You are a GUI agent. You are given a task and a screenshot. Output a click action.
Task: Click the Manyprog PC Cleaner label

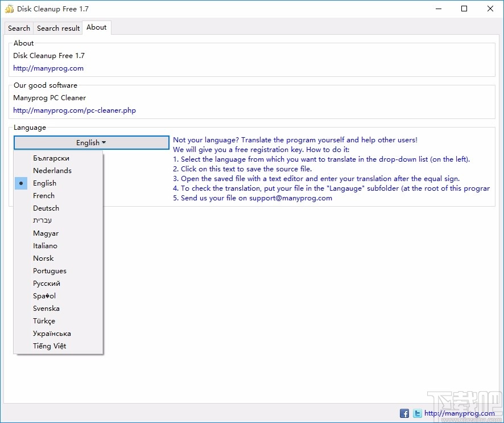pyautogui.click(x=49, y=98)
